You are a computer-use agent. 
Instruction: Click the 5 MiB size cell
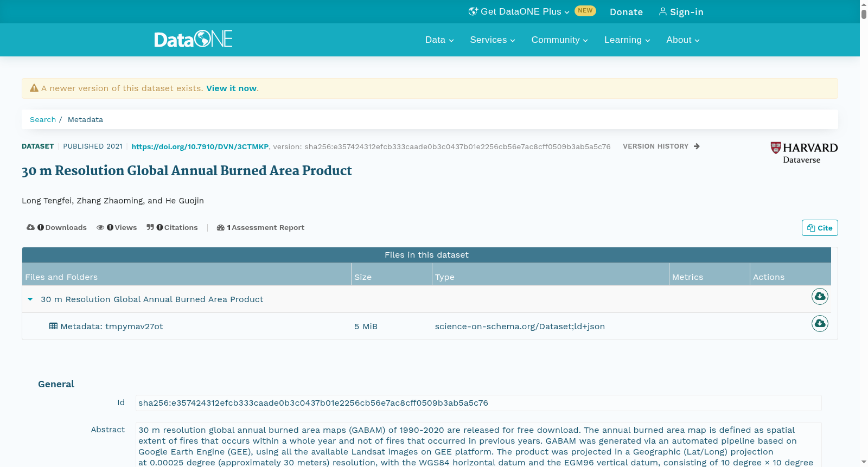pos(366,327)
